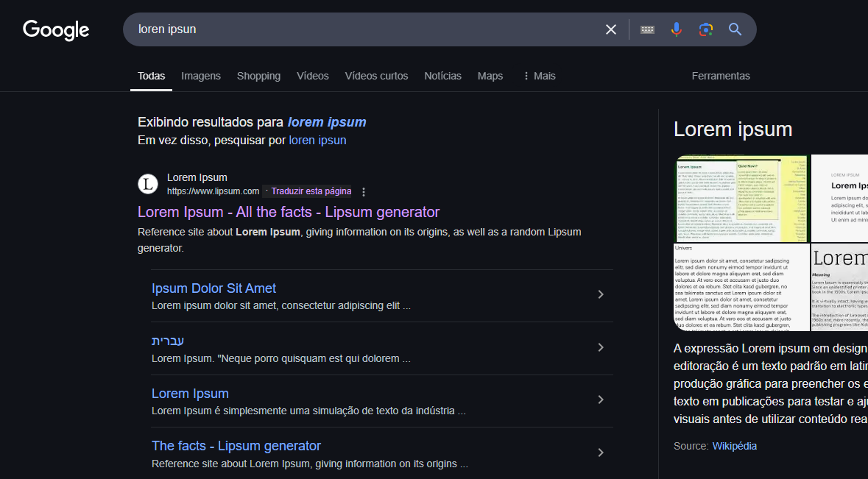The width and height of the screenshot is (868, 479).
Task: Click chevron beside 'Lorem Ipsum' sitelink
Action: [601, 400]
